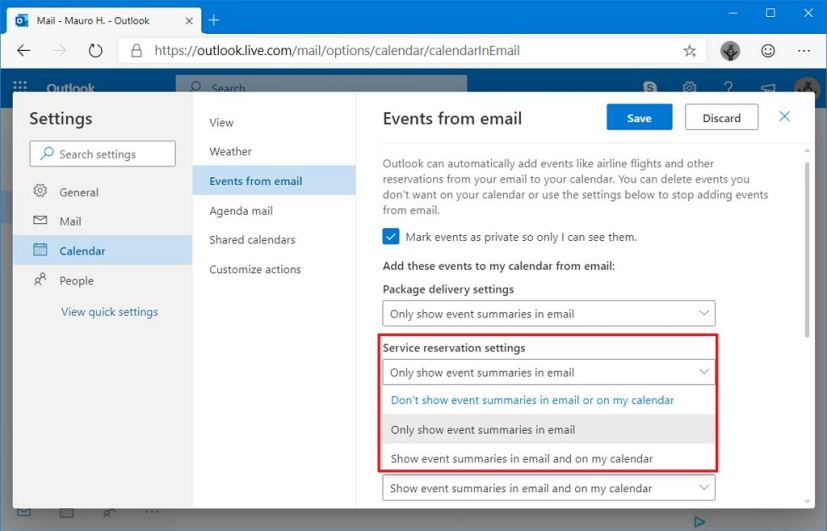Click the Mail envelope icon in Settings
The image size is (827, 531).
[x=40, y=220]
